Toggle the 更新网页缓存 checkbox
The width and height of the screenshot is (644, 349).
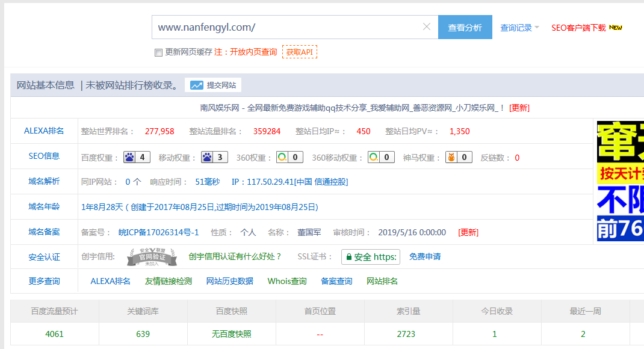158,52
